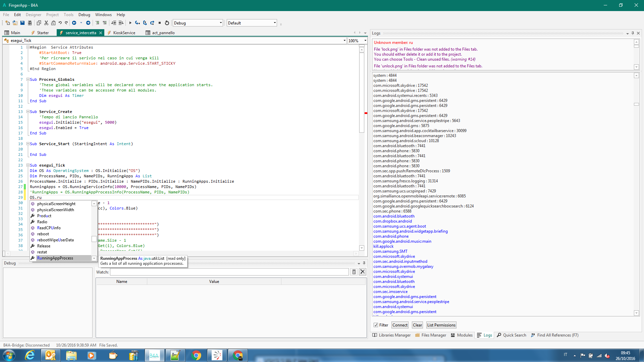Switch to the Main tab
This screenshot has height=362, width=644.
(12, 33)
